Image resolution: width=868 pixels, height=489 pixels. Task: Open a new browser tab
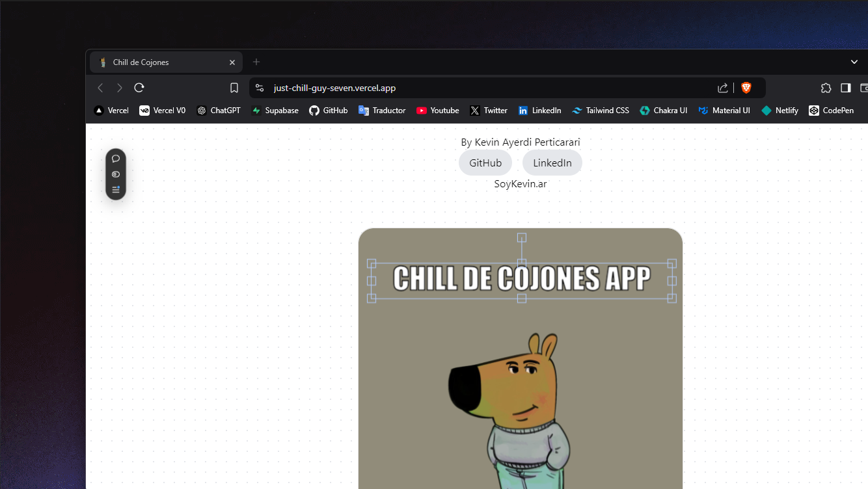[256, 62]
